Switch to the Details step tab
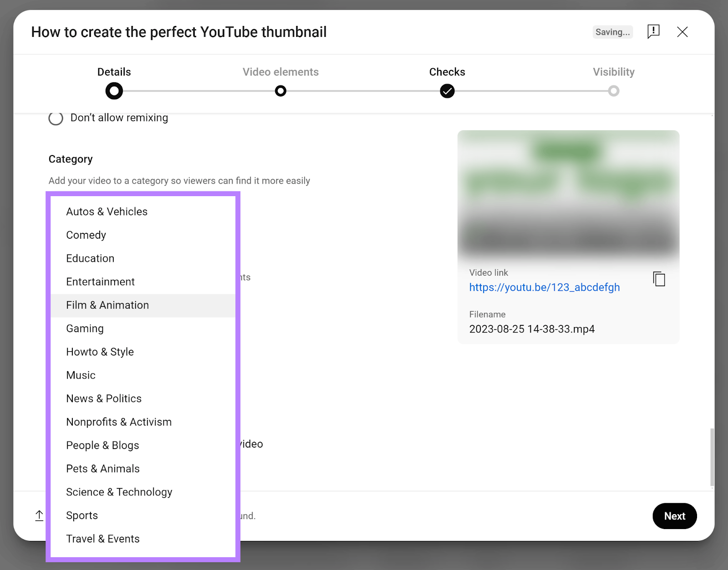 pos(114,72)
